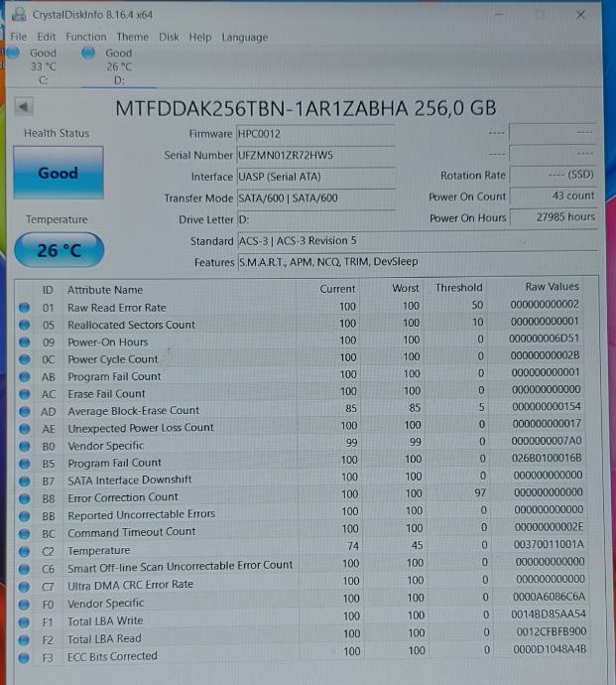The image size is (616, 685).
Task: Open the File menu
Action: 18,37
